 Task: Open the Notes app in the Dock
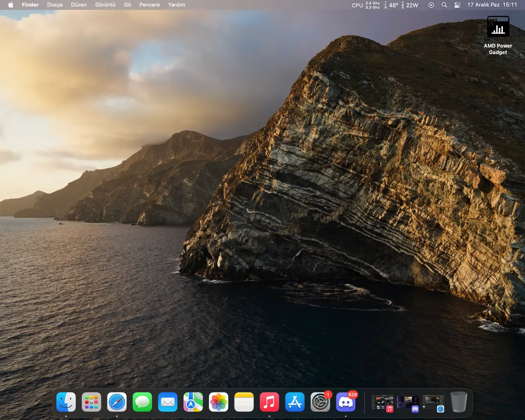coord(244,402)
